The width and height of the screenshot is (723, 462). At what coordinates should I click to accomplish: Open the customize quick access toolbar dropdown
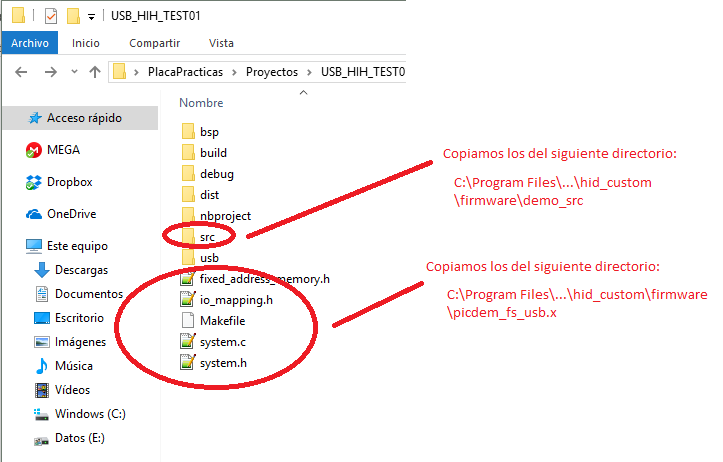(91, 17)
